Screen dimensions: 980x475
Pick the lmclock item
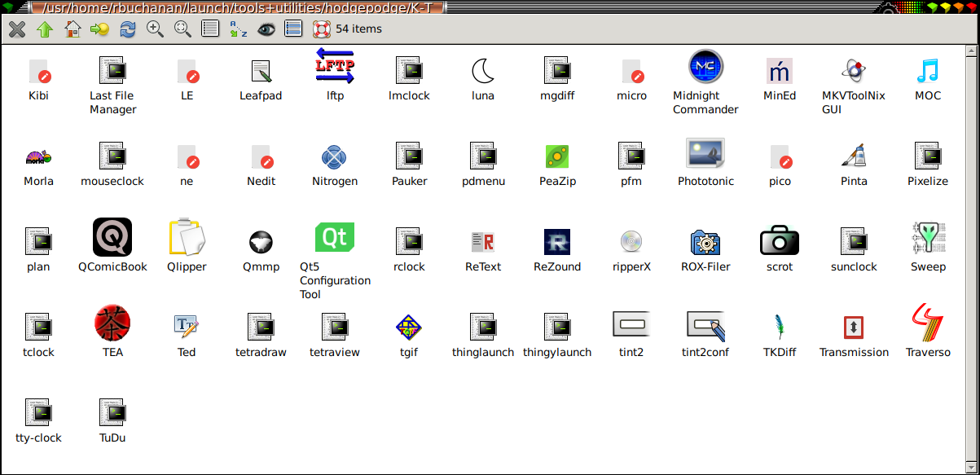tap(409, 71)
